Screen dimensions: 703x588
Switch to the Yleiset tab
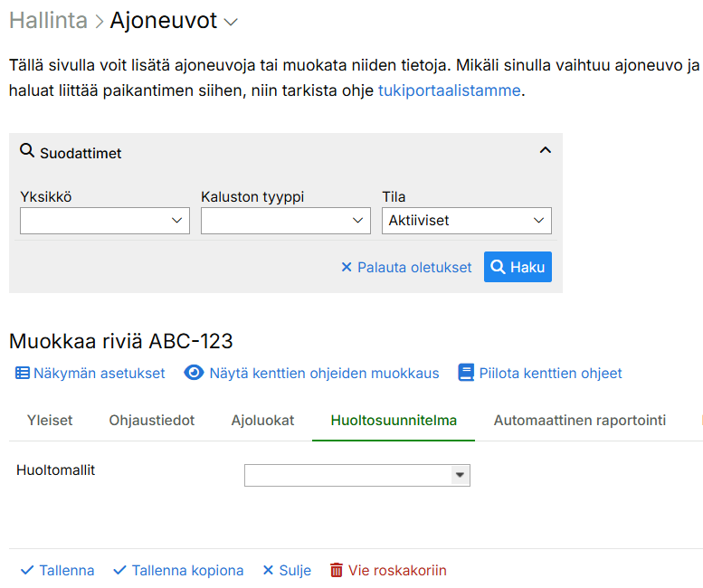tap(50, 421)
